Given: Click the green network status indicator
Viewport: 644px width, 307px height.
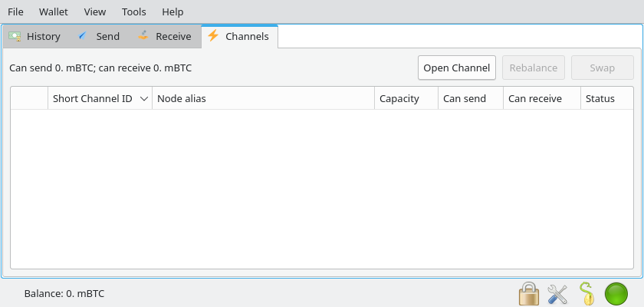Looking at the screenshot, I should coord(616,293).
